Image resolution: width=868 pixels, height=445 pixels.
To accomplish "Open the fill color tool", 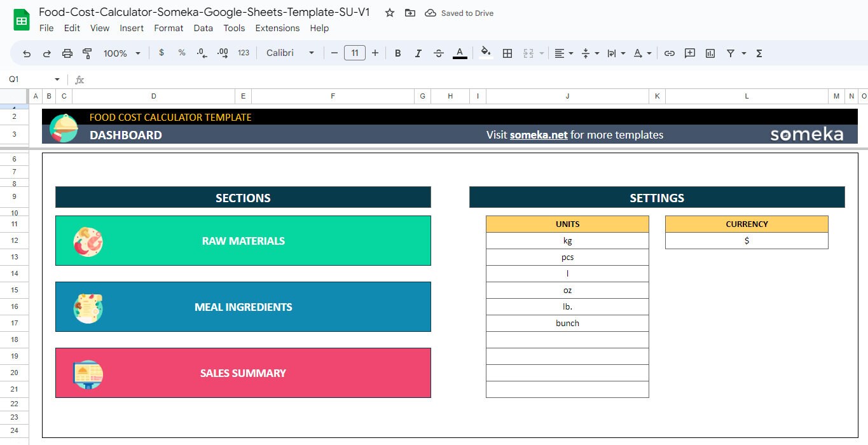I will pos(484,53).
